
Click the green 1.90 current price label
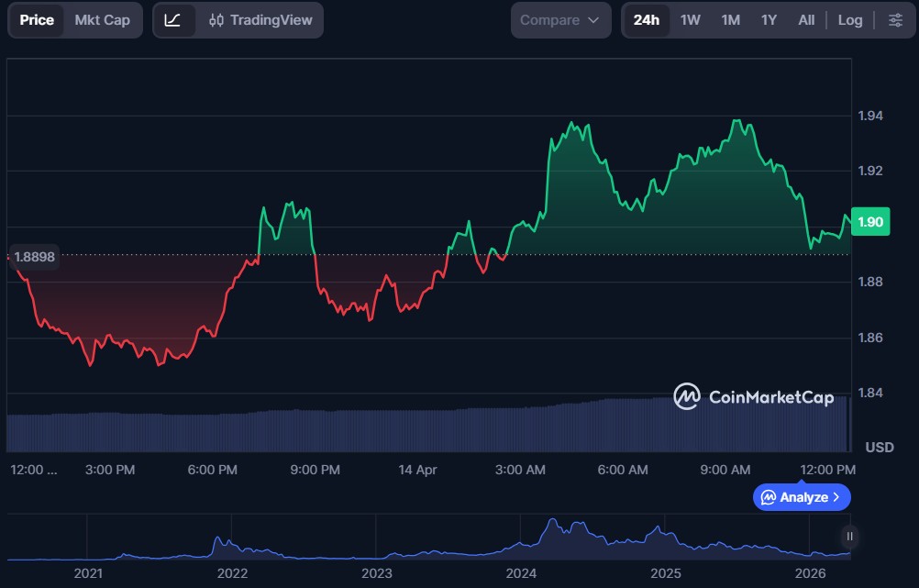[869, 222]
